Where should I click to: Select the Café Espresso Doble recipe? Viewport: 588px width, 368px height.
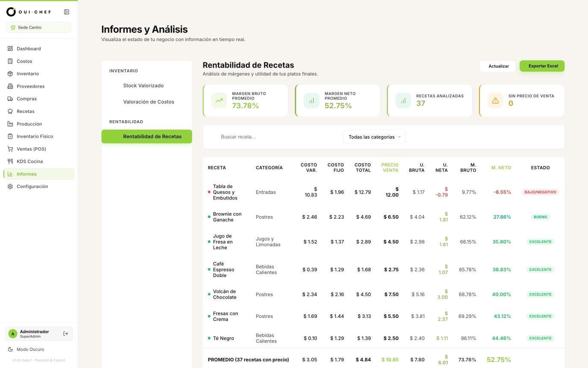[224, 270]
